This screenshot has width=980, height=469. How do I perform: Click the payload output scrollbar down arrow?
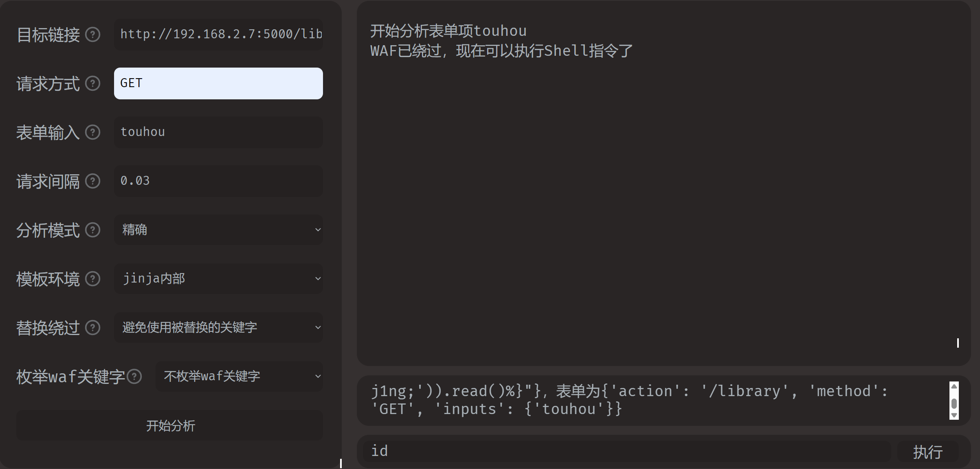tap(954, 415)
